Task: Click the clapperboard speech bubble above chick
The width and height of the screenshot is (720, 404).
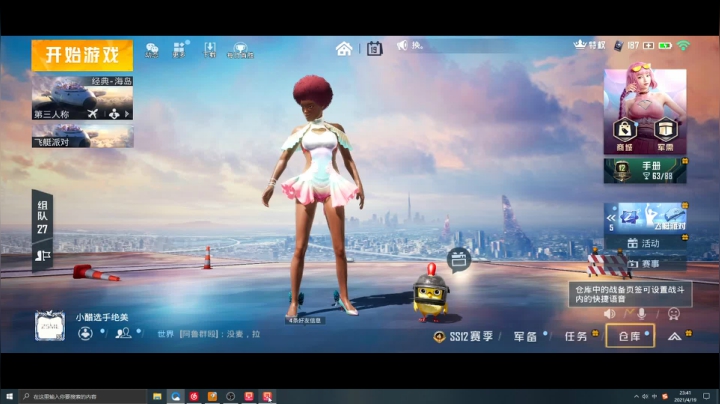Action: [459, 260]
